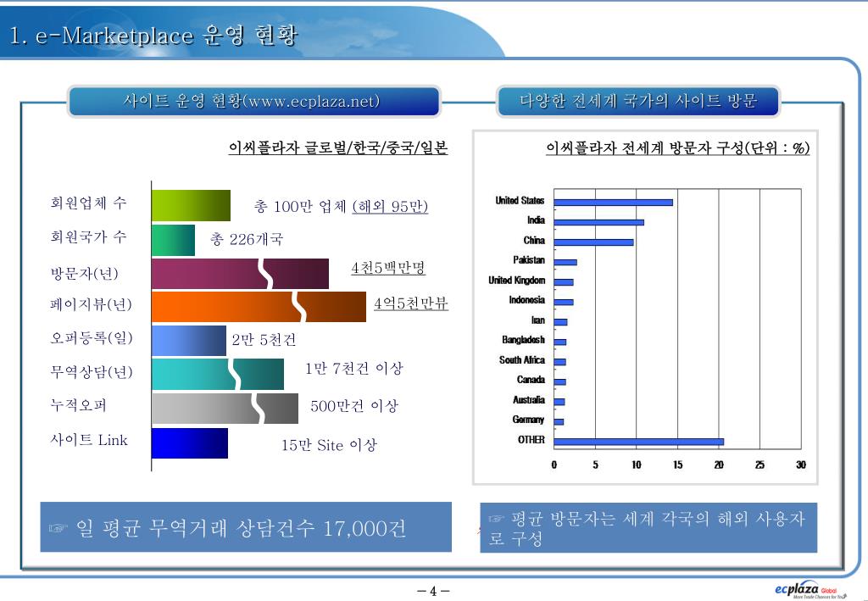The height and width of the screenshot is (601, 868).
Task: Click the value '2만 5천건'
Action: tap(264, 339)
